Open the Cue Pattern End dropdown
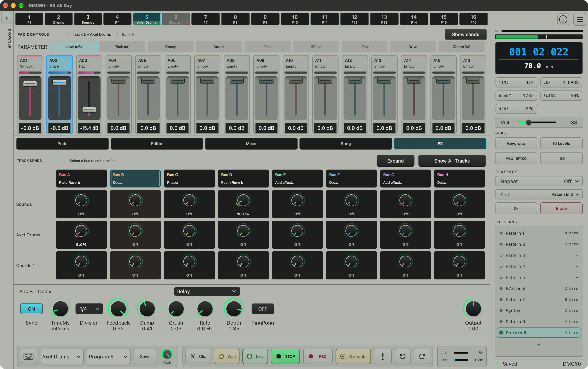 [539, 194]
